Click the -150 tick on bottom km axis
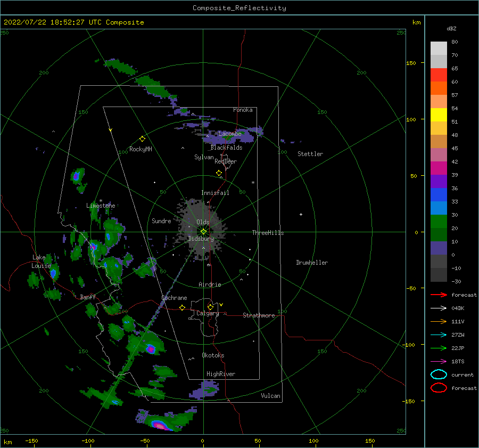This screenshot has height=448, width=479. [31, 441]
